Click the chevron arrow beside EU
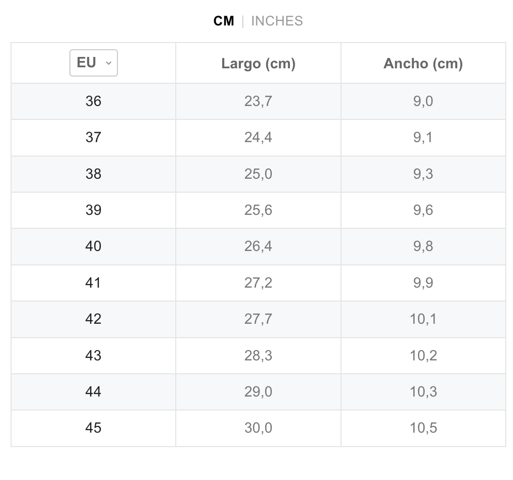 click(x=108, y=63)
